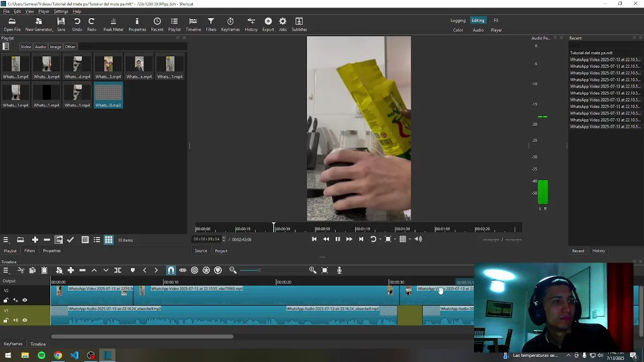Click Undo in the toolbar

tap(77, 25)
